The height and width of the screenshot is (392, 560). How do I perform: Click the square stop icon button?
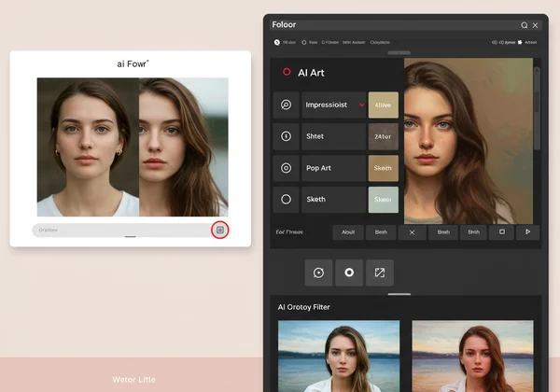click(x=502, y=232)
